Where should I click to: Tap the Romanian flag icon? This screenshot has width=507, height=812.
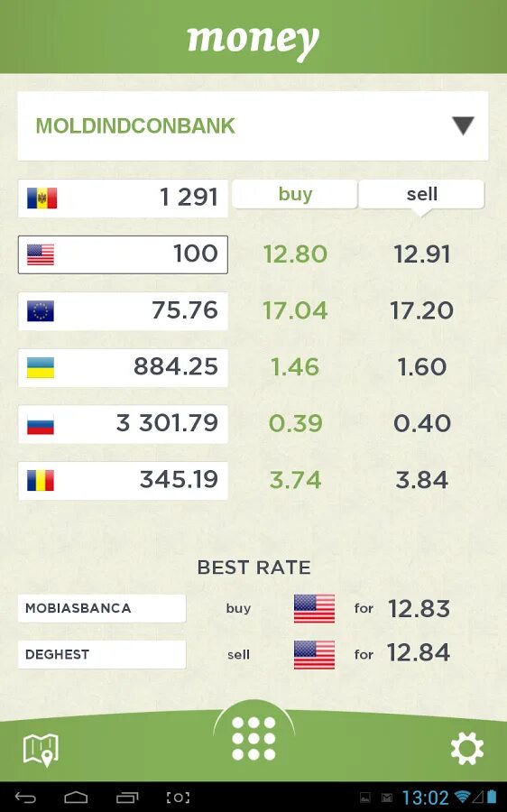tap(41, 480)
